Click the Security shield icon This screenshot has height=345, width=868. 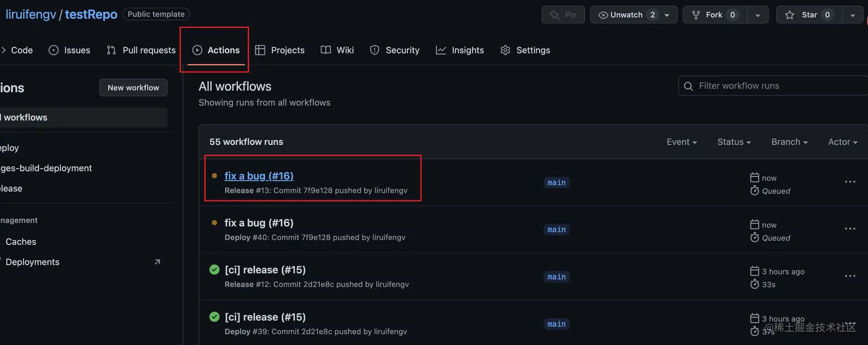pos(375,50)
